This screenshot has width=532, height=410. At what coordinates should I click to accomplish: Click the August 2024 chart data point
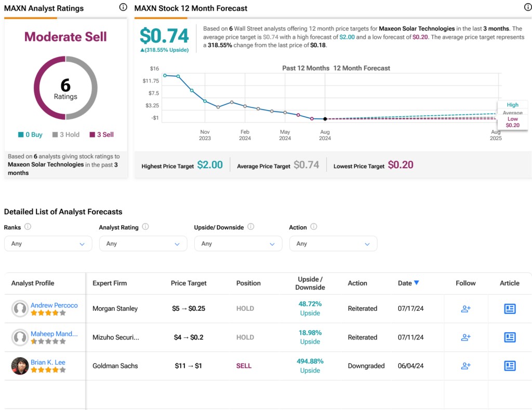click(325, 119)
